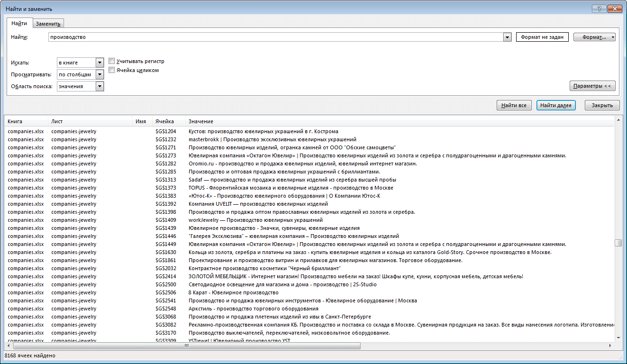Select Арктсиль result row $G$2548
This screenshot has width=627, height=364.
tap(309, 309)
